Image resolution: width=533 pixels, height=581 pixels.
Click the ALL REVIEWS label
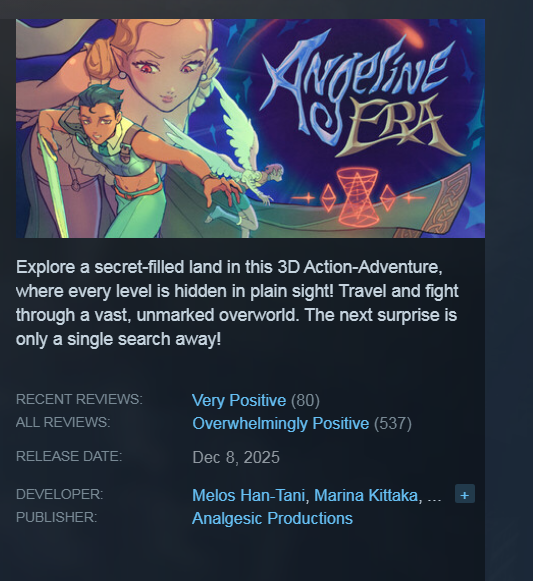pyautogui.click(x=63, y=422)
